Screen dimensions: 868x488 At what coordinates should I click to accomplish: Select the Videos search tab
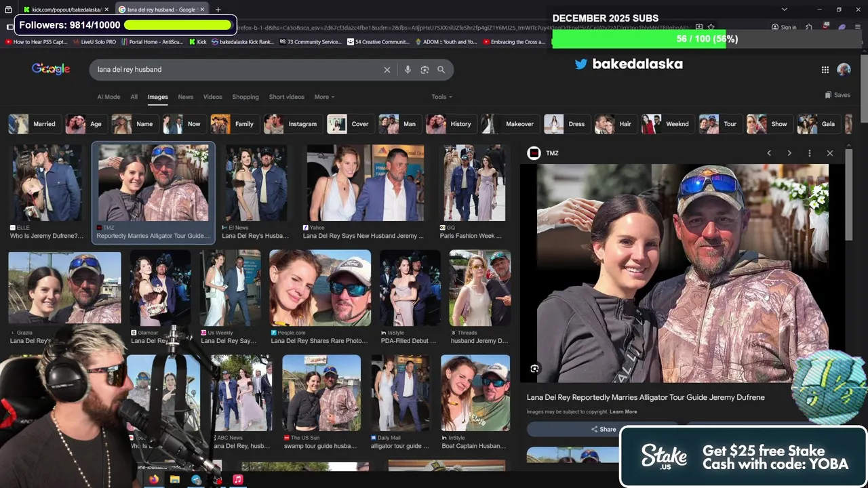[212, 97]
